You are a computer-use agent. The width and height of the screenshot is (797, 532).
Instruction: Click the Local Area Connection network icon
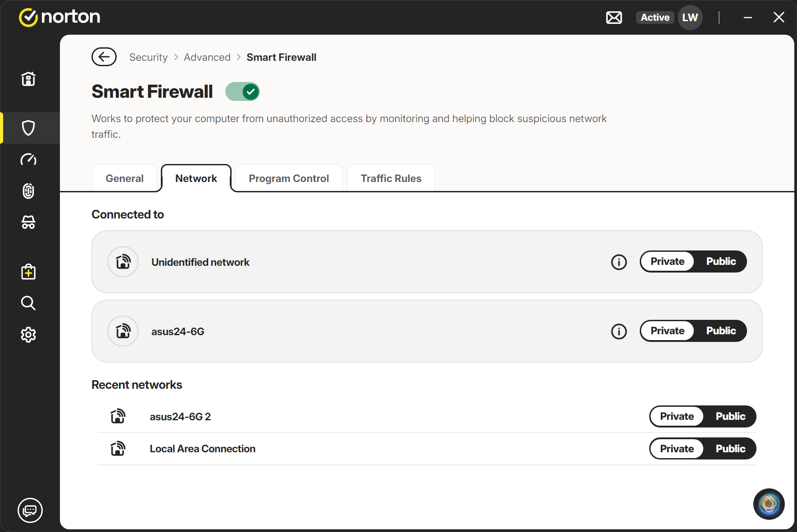click(x=118, y=449)
